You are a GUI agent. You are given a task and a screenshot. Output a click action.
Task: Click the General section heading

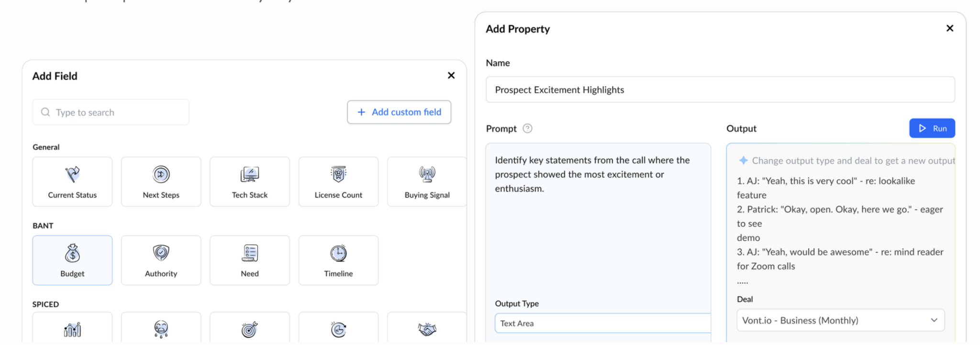[46, 147]
